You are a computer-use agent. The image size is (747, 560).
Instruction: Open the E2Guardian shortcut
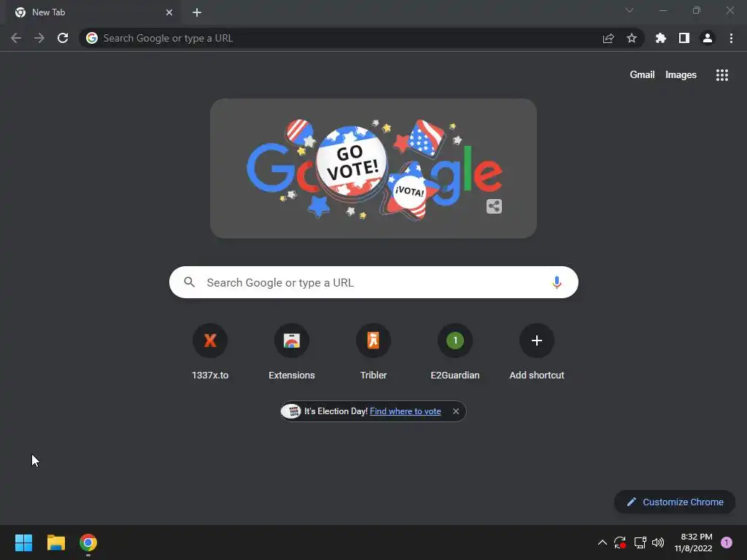(455, 352)
